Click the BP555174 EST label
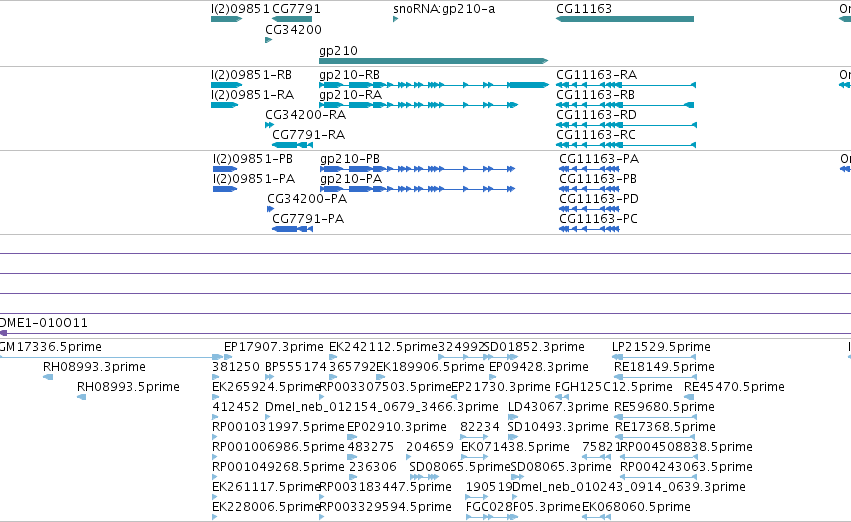This screenshot has width=851, height=522. (296, 367)
